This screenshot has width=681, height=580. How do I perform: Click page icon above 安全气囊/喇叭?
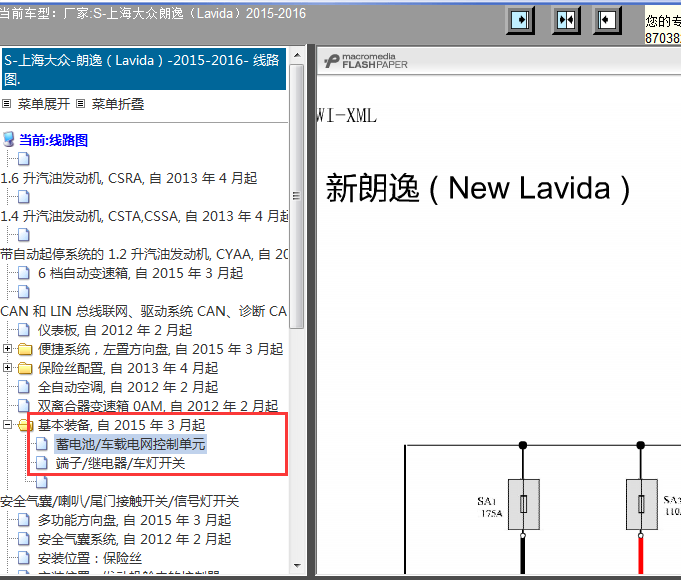[42, 482]
